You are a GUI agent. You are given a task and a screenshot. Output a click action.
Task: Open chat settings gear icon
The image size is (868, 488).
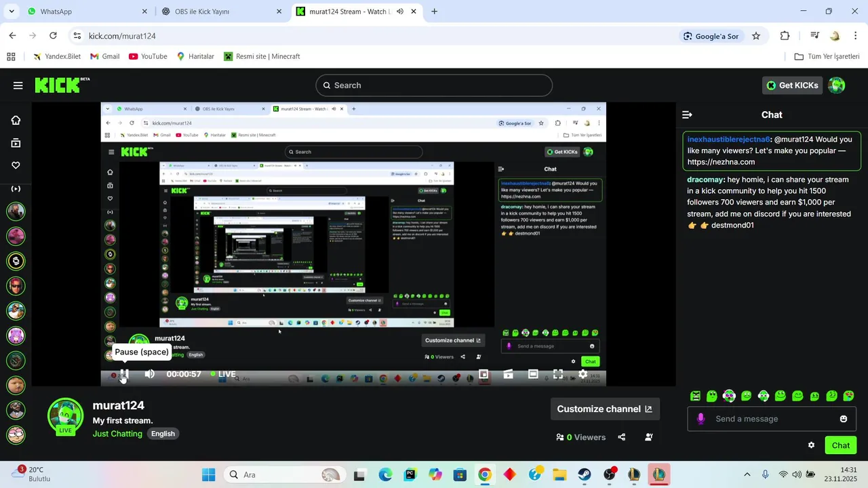pyautogui.click(x=811, y=445)
